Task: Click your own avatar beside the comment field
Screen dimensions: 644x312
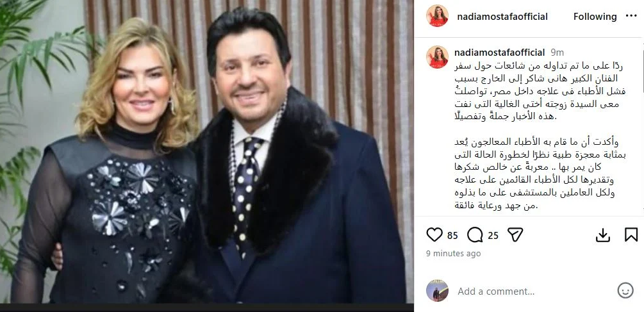Action: (437, 291)
